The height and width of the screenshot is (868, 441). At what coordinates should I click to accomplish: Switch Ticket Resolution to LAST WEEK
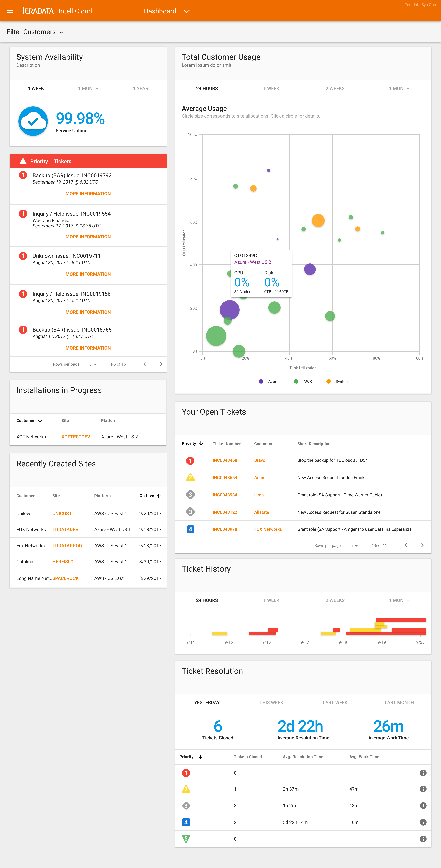pyautogui.click(x=335, y=703)
